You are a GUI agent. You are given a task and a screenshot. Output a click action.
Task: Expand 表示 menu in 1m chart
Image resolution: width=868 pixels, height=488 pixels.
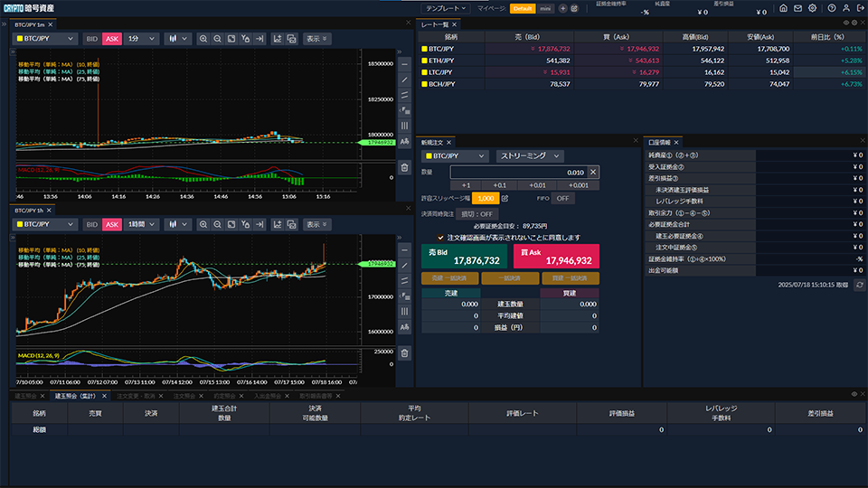tap(316, 39)
